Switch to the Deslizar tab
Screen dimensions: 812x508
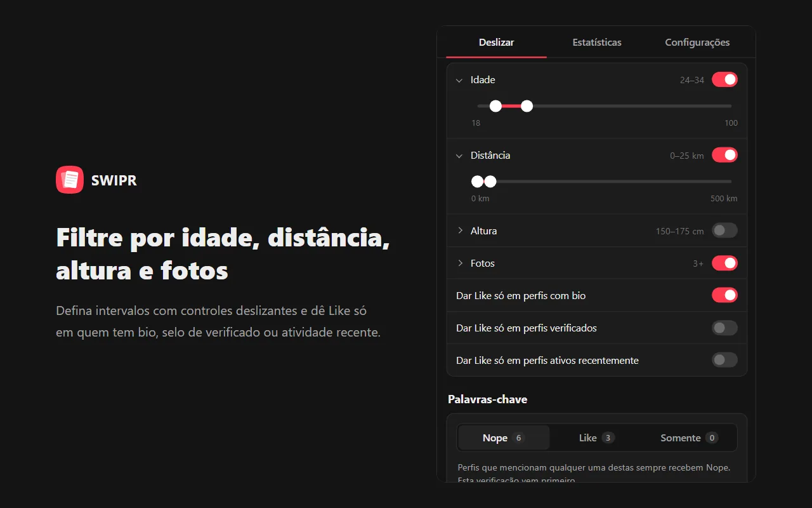[497, 43]
